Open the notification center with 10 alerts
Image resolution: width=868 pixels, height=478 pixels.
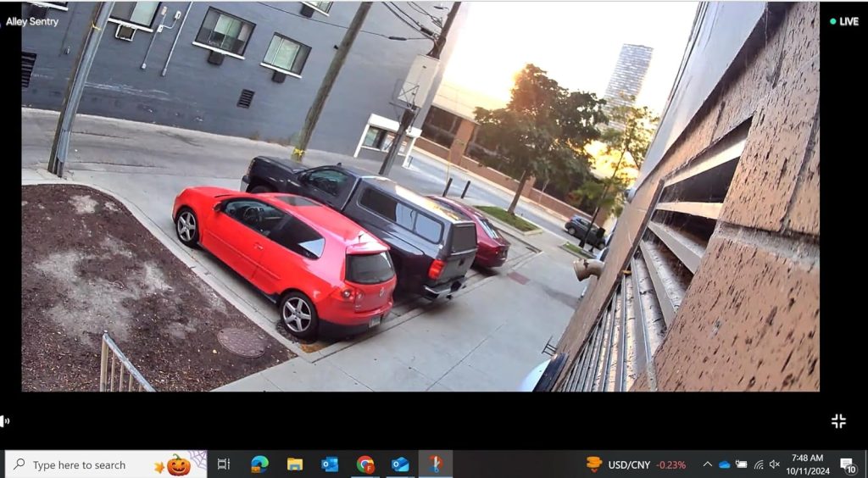pyautogui.click(x=848, y=465)
